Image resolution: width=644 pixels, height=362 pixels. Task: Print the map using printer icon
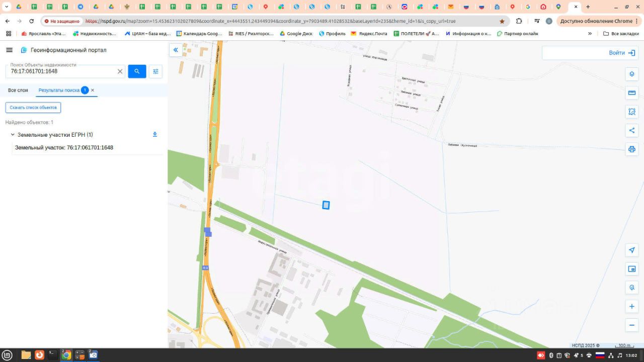(x=632, y=149)
